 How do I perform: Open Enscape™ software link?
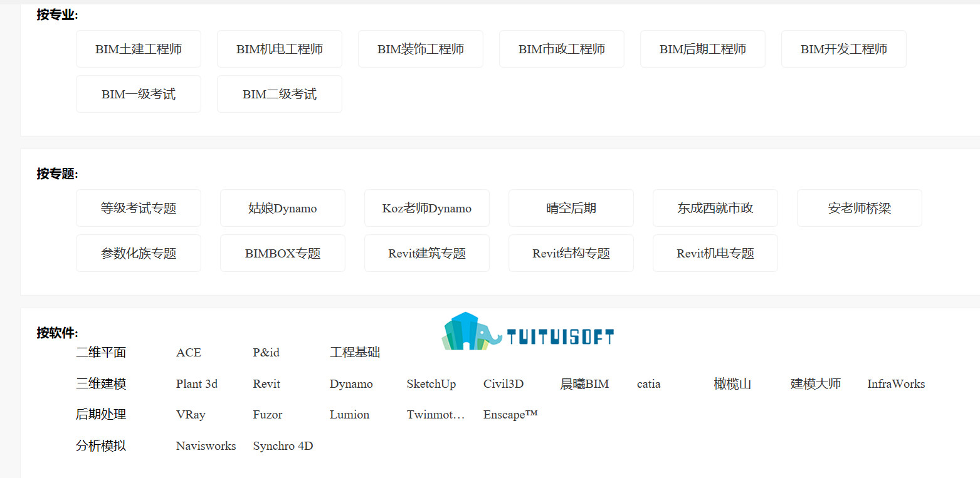[x=510, y=415]
